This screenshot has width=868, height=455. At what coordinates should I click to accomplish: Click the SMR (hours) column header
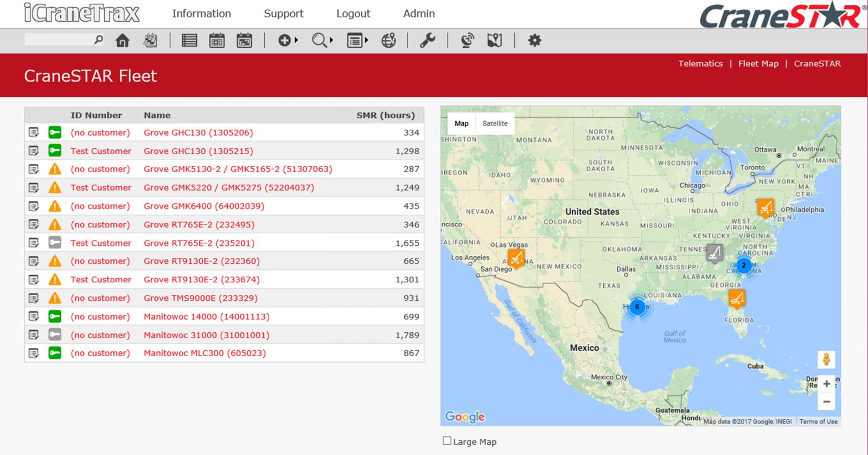[x=385, y=115]
